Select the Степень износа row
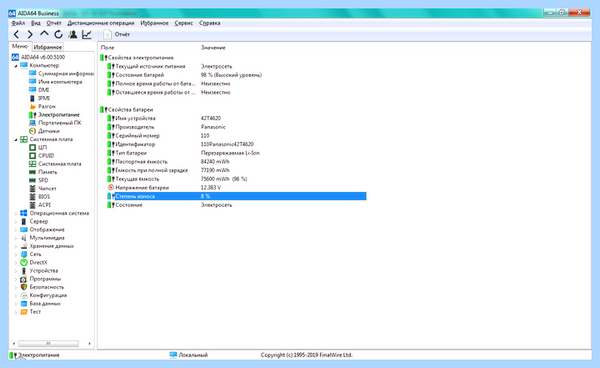 click(236, 196)
